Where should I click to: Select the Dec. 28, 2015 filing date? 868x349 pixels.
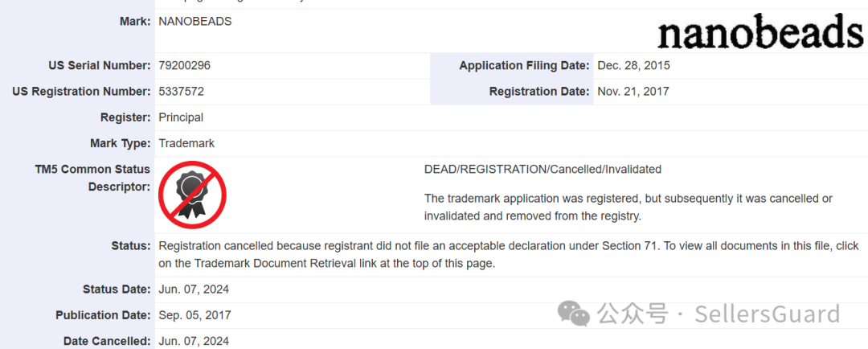point(633,66)
